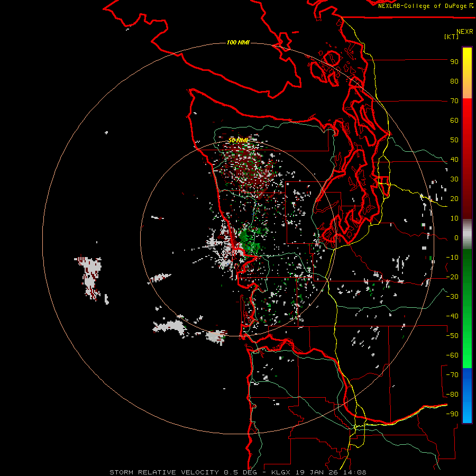Click the -30 value on the velocity scale
This screenshot has width=476, height=476.
point(452,297)
